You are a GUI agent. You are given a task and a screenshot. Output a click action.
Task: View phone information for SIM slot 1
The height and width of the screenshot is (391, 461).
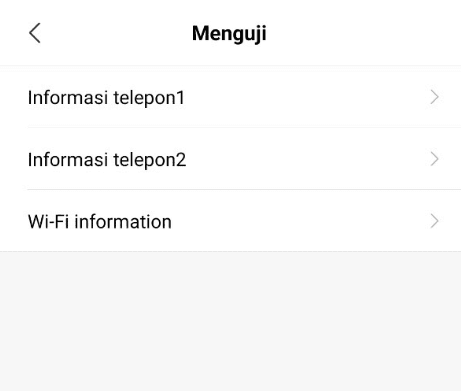coord(230,97)
